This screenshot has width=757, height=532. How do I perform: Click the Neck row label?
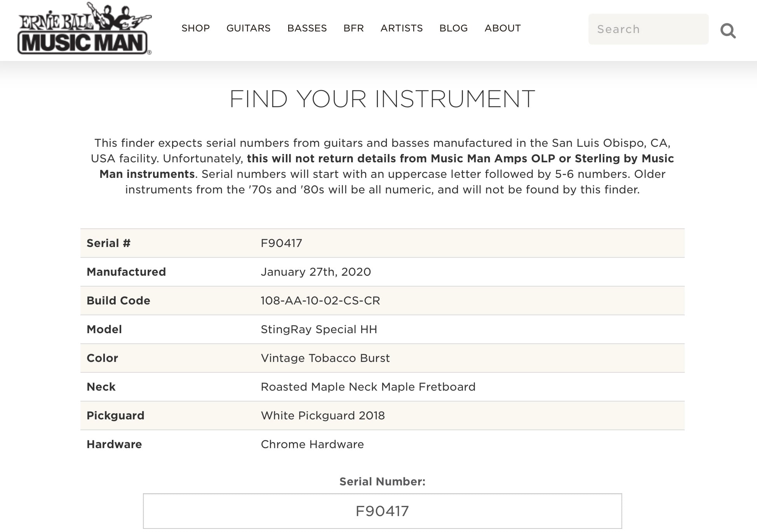[101, 387]
